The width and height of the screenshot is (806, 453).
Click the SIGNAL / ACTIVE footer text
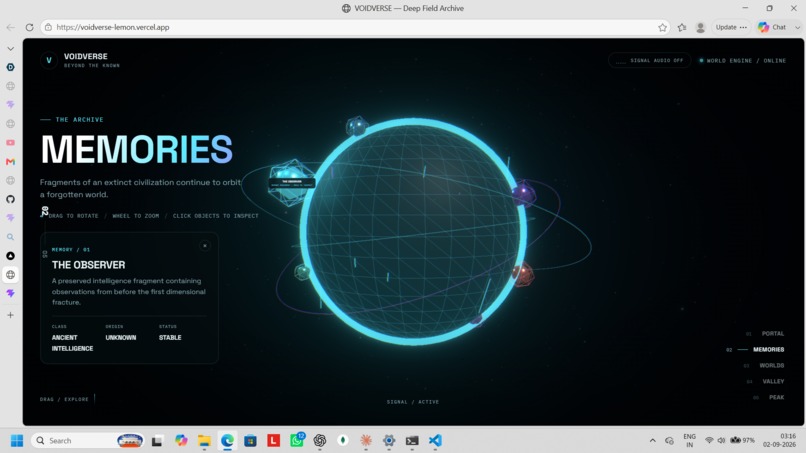[x=413, y=402]
